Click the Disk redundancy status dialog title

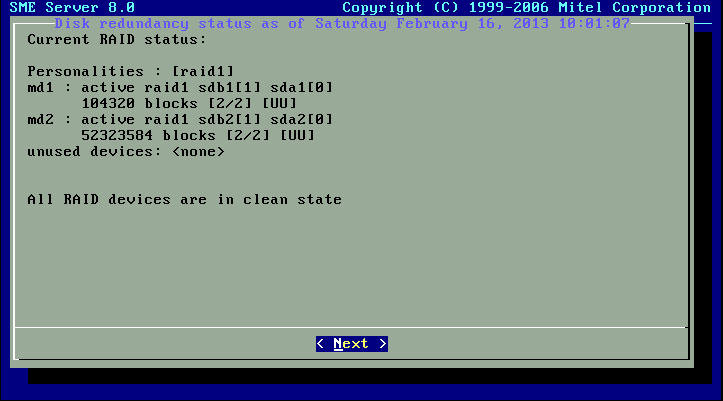[x=342, y=24]
